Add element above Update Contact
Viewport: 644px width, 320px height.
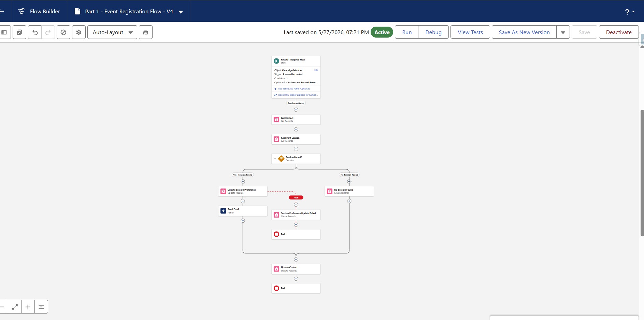click(x=296, y=260)
